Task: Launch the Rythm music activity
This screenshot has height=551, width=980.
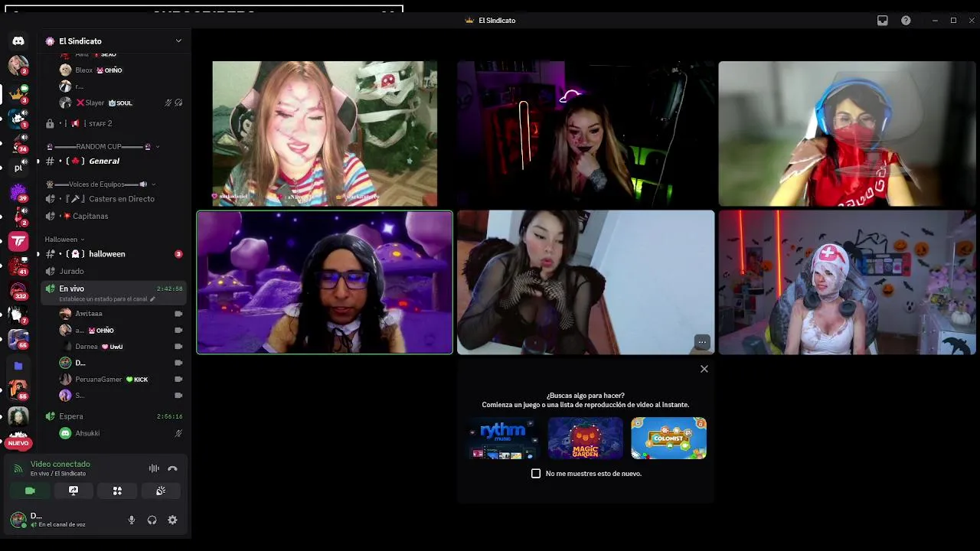Action: coord(502,438)
